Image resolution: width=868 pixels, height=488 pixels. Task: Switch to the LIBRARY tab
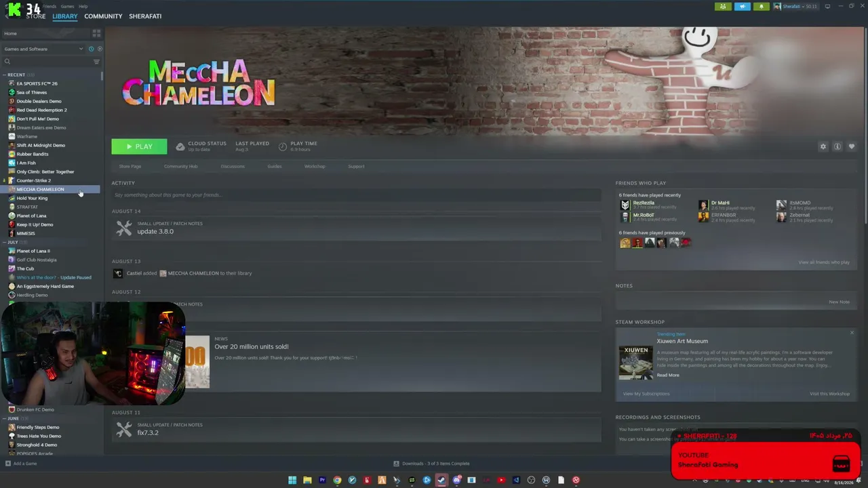(65, 16)
